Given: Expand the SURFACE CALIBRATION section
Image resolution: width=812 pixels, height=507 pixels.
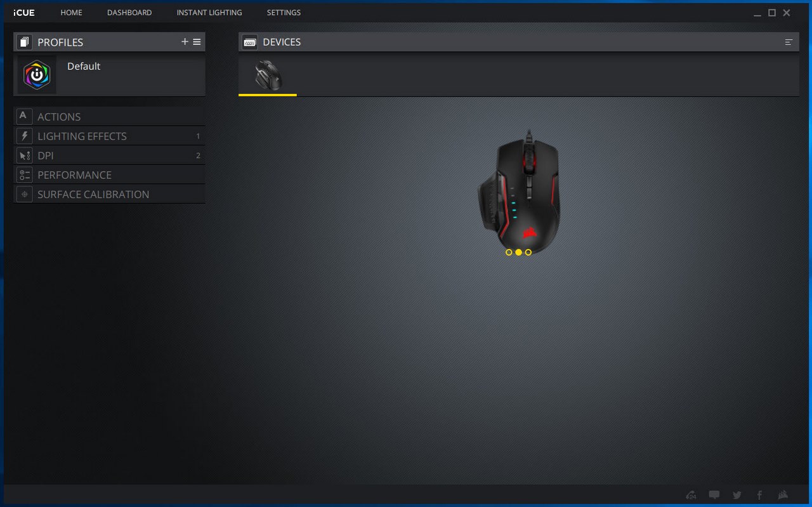Looking at the screenshot, I should coord(109,194).
